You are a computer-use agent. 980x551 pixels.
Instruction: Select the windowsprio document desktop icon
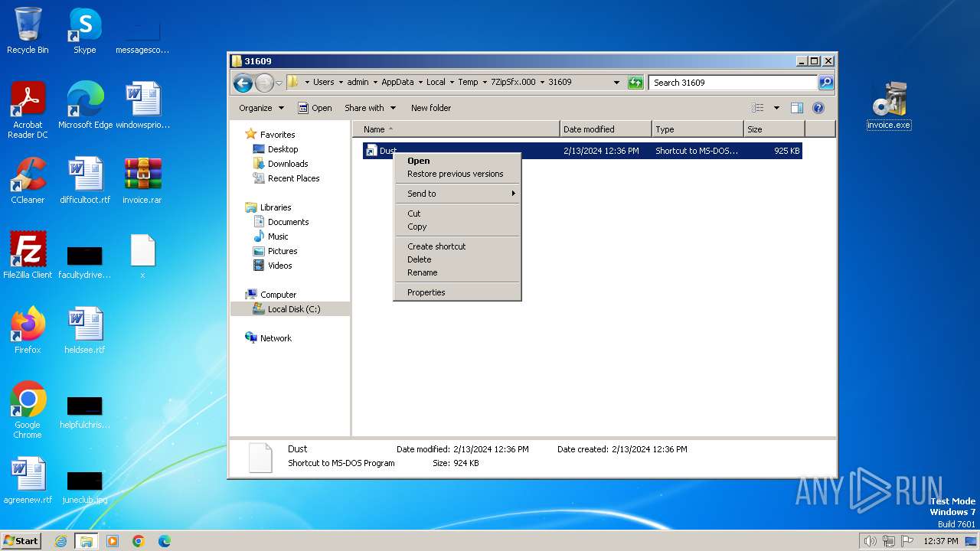pyautogui.click(x=142, y=106)
